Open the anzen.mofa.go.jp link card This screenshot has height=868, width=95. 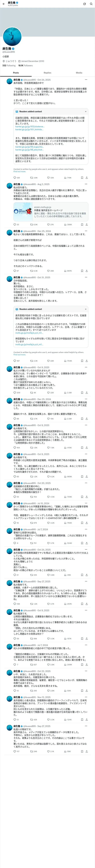coord(51,212)
